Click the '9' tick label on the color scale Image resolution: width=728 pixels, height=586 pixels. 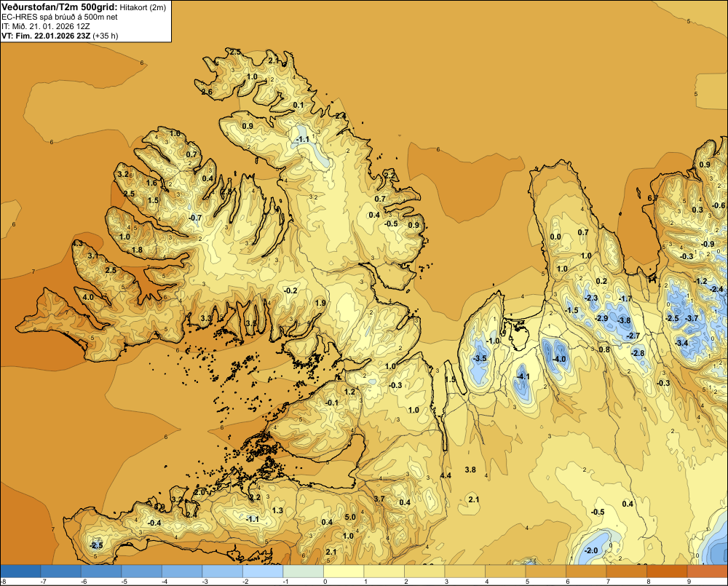pyautogui.click(x=689, y=582)
